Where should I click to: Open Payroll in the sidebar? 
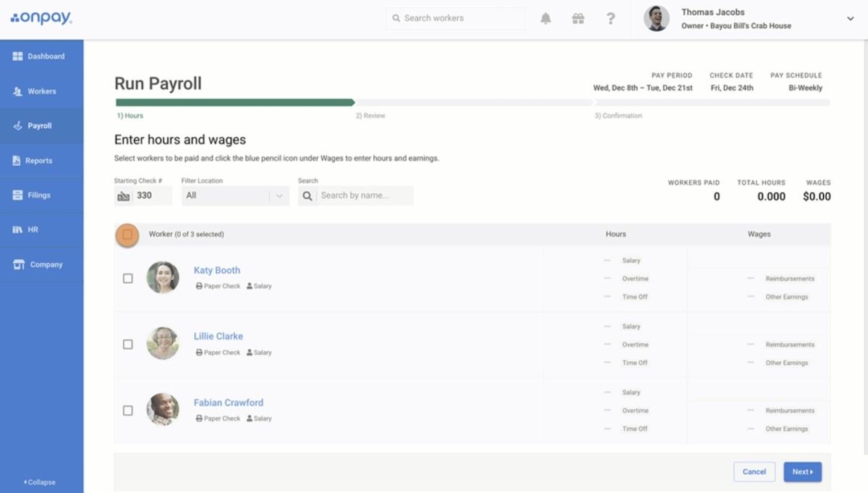(41, 126)
